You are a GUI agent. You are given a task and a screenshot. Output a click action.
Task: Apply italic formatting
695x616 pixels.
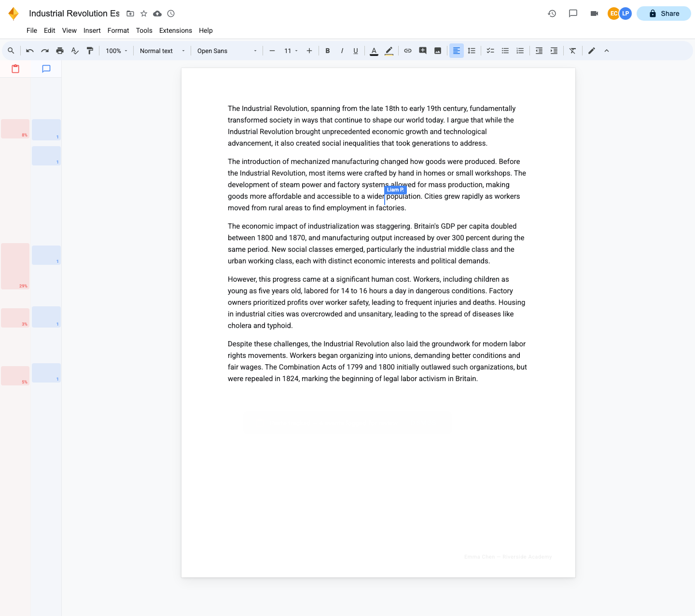pyautogui.click(x=342, y=51)
